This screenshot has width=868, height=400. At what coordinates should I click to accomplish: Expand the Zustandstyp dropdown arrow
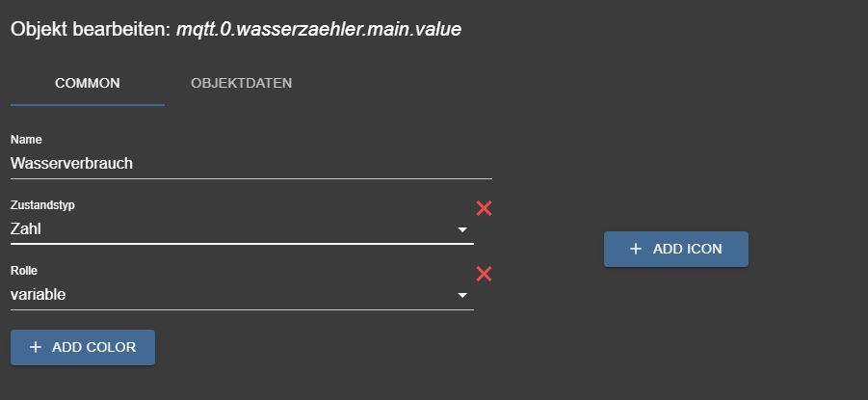point(462,229)
